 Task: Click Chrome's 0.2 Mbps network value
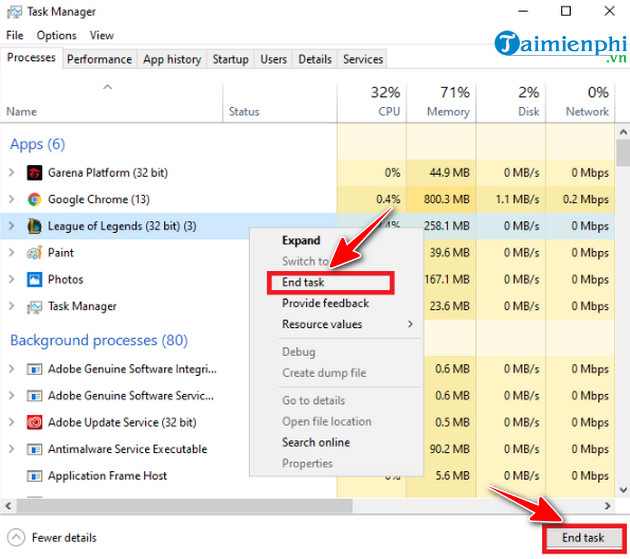[x=586, y=199]
